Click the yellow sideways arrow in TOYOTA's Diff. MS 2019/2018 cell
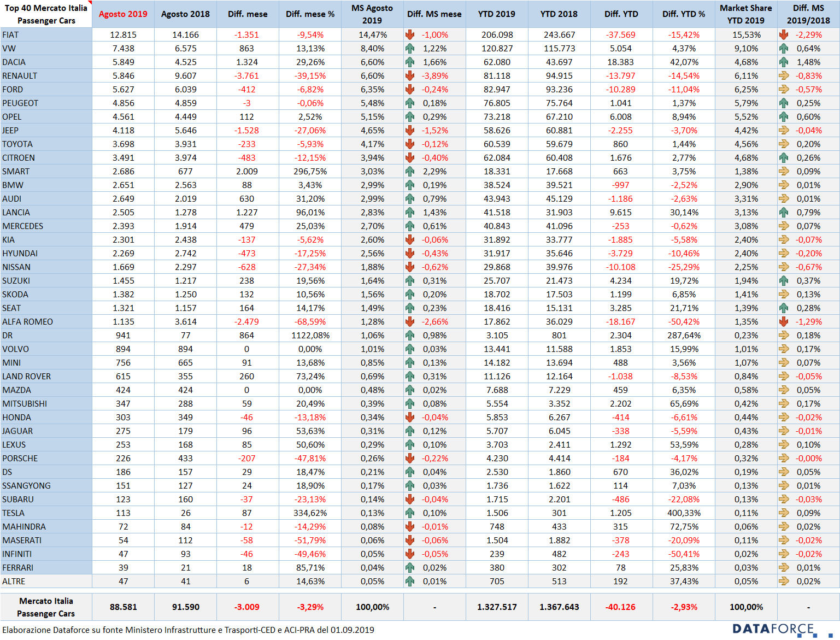 pos(784,144)
